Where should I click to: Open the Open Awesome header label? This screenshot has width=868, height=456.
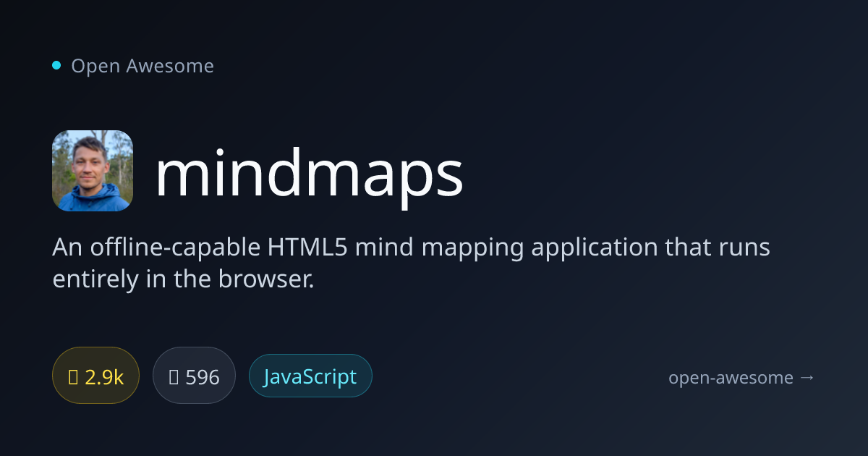(x=142, y=66)
